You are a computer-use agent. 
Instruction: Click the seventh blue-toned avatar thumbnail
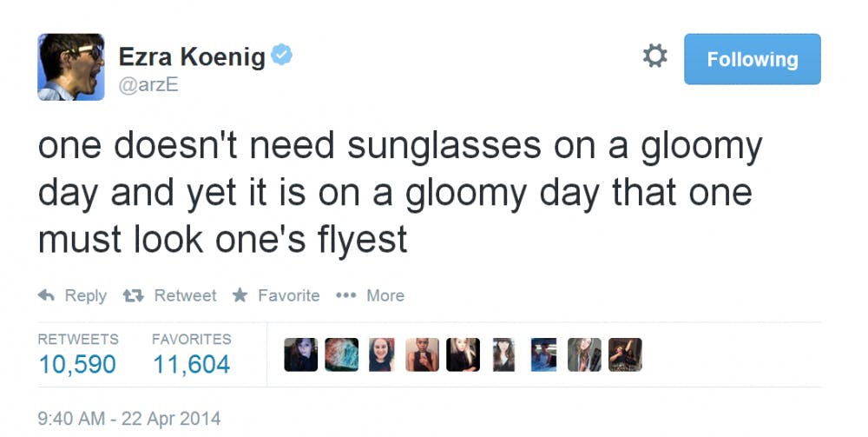click(x=543, y=354)
